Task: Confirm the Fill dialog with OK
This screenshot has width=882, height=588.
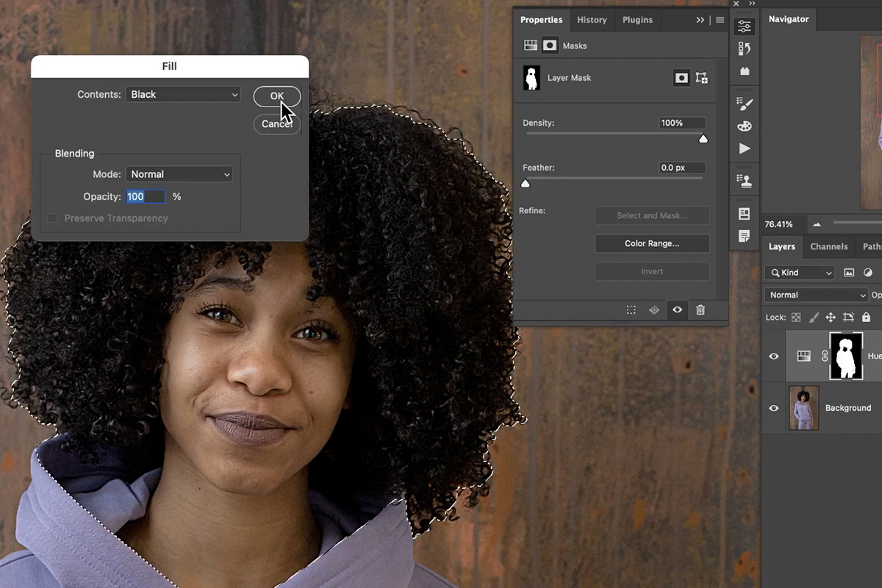Action: pos(277,96)
